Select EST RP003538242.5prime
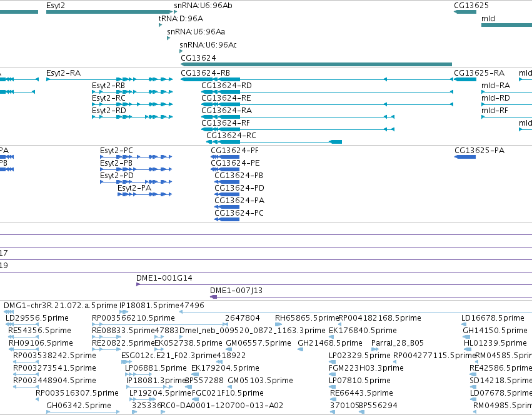Screen dimensions: 532x415 tap(54, 356)
